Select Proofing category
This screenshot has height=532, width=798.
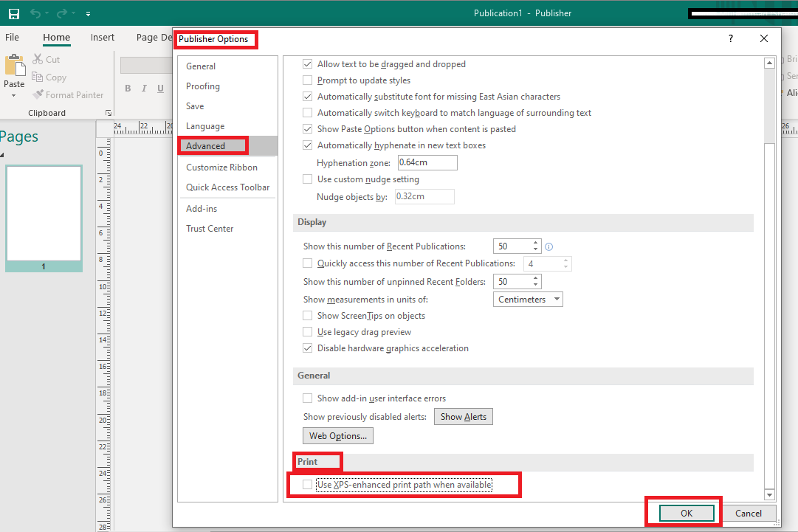coord(227,86)
